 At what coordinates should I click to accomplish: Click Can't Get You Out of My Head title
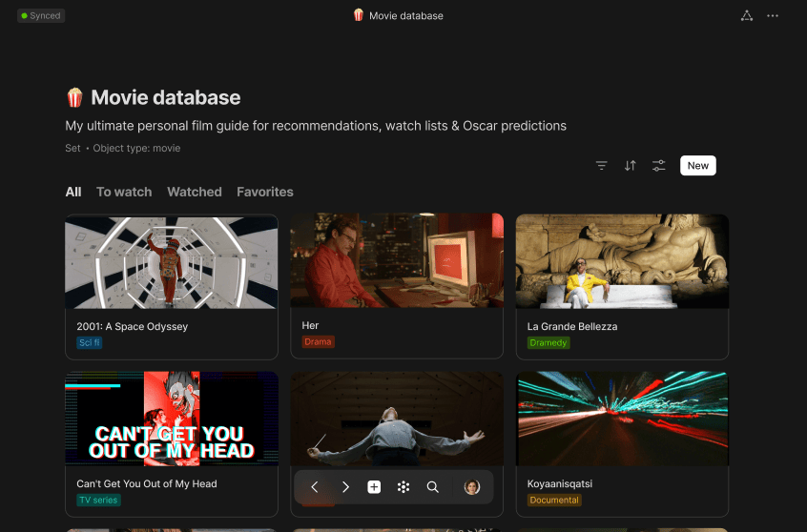(x=147, y=484)
